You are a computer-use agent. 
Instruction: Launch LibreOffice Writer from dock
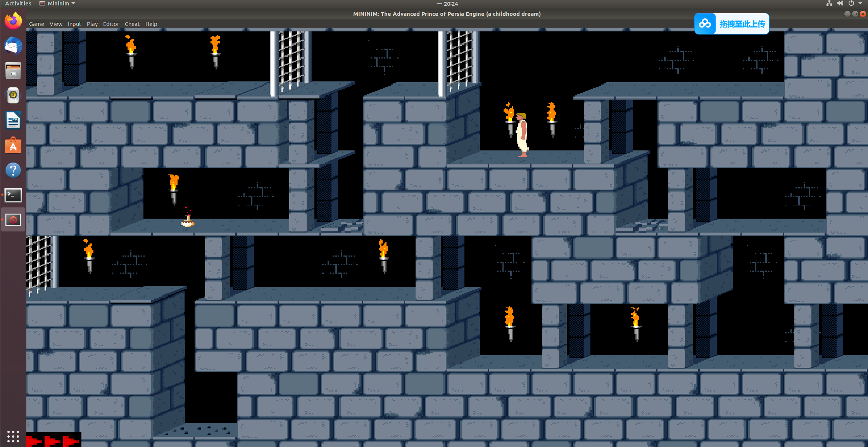pyautogui.click(x=13, y=120)
